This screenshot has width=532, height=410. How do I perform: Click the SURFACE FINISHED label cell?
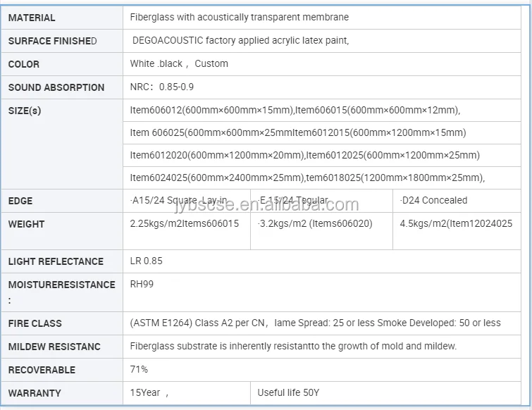point(53,41)
